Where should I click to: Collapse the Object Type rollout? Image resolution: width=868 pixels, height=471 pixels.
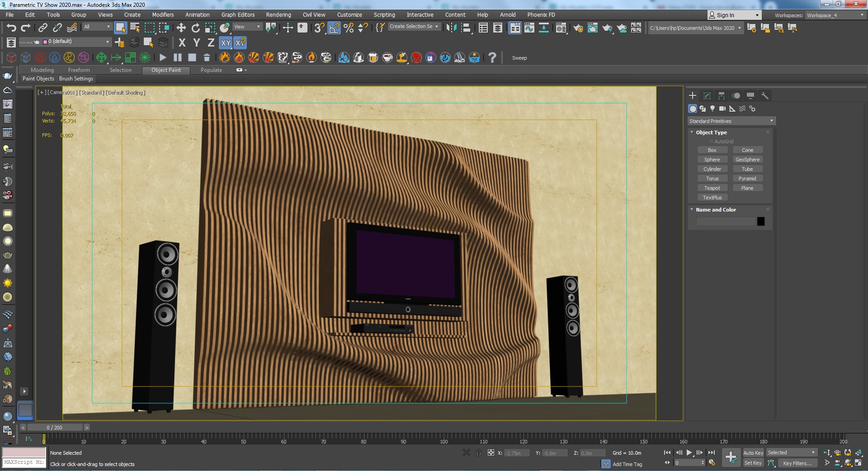711,132
